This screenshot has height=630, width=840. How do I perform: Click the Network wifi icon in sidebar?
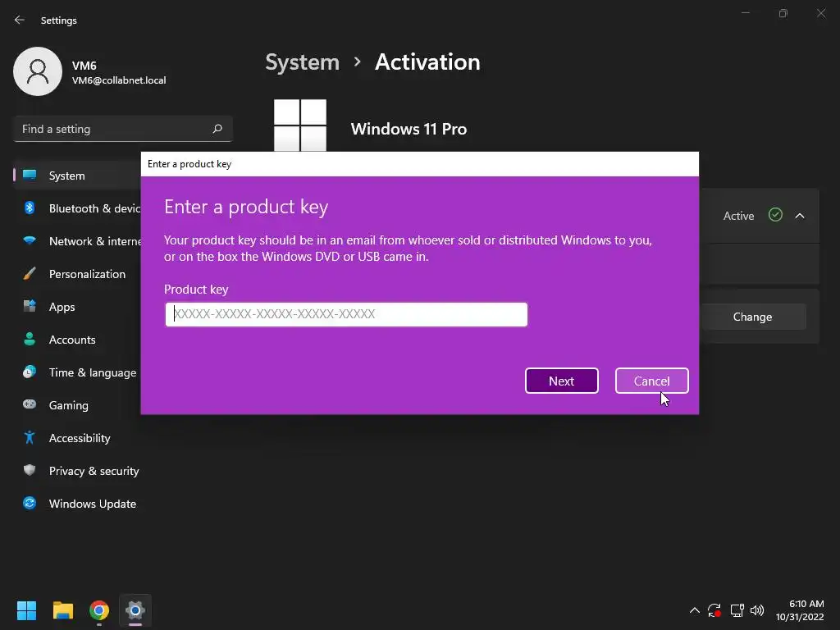(x=30, y=240)
